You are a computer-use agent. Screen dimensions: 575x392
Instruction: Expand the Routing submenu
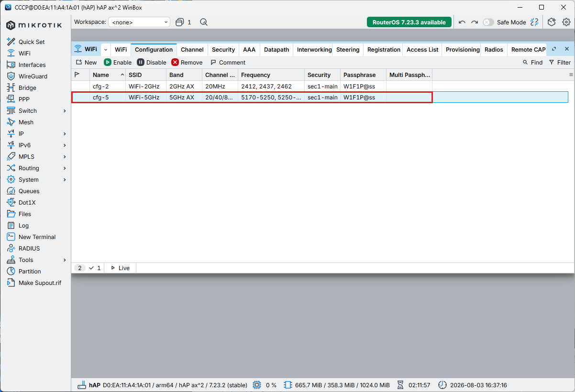click(65, 168)
